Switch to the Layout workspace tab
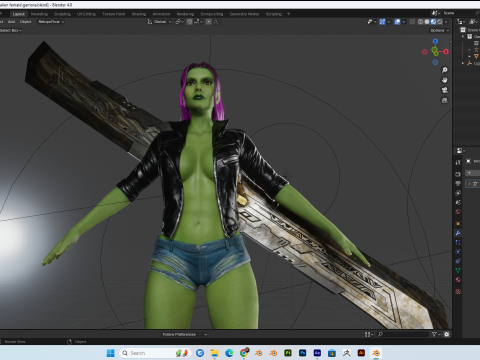The height and width of the screenshot is (360, 480). (19, 14)
